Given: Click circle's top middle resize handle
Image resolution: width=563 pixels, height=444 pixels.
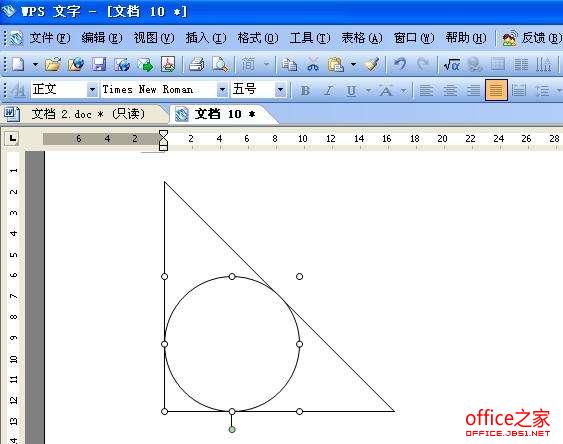Looking at the screenshot, I should (232, 276).
